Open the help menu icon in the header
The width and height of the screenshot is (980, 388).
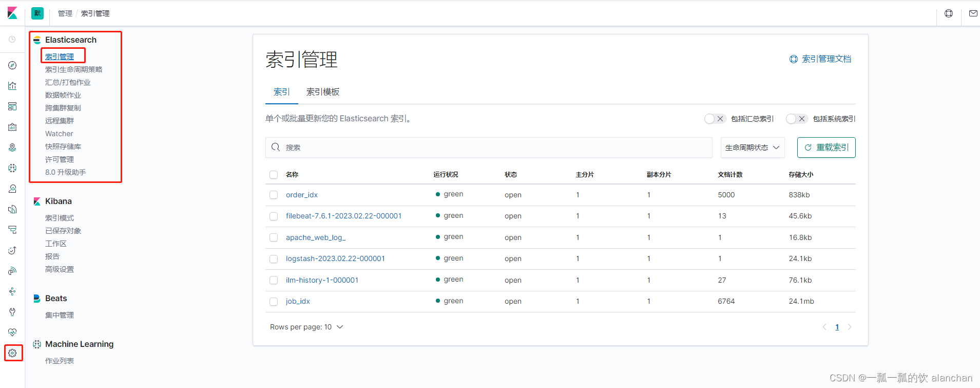point(949,13)
